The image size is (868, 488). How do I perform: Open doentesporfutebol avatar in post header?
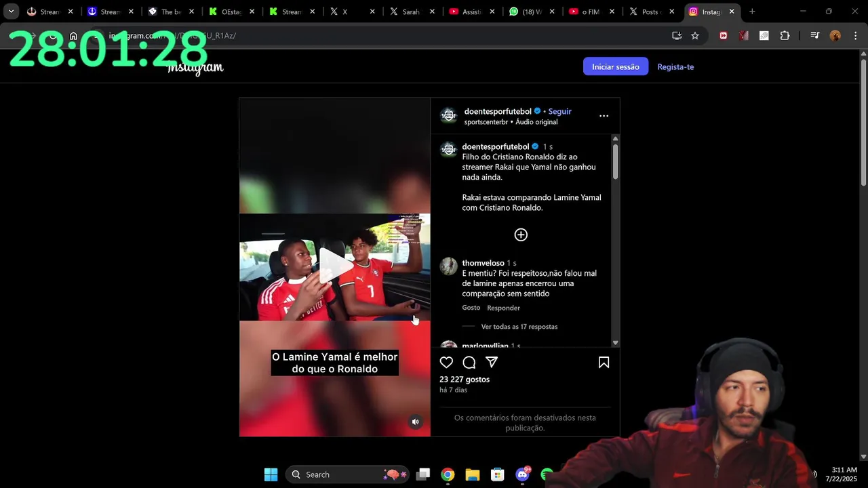point(448,116)
